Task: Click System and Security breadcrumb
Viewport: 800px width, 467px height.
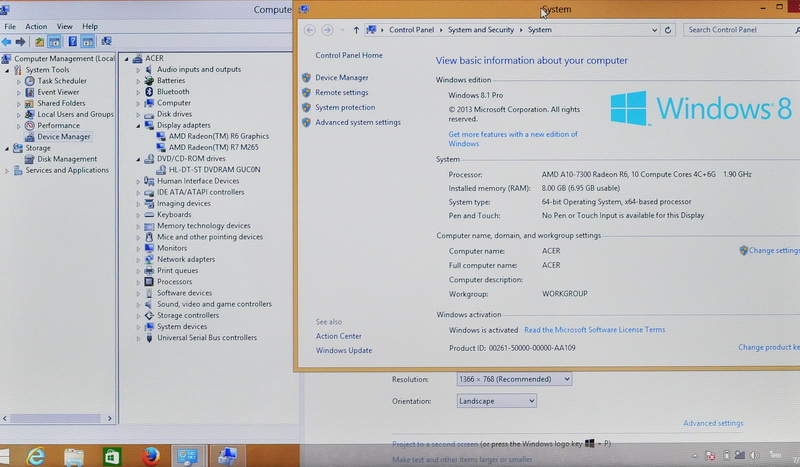Action: coord(481,30)
